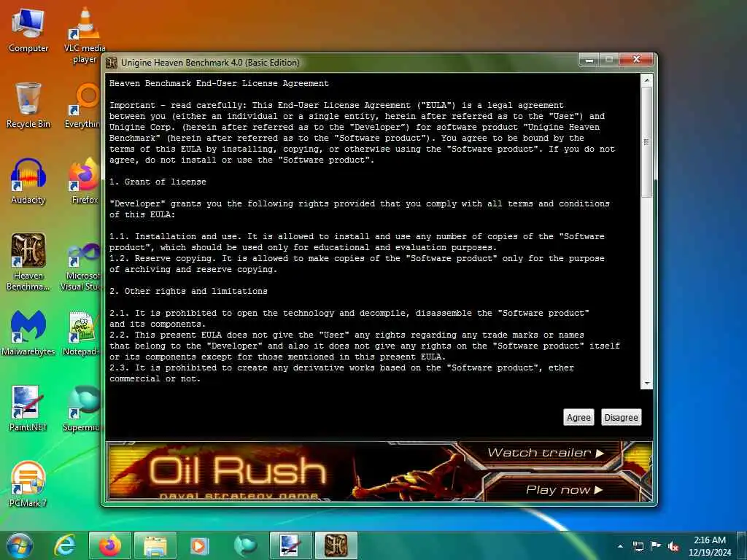This screenshot has width=747, height=560.
Task: Switch to Paint.NET in the taskbar
Action: point(290,545)
